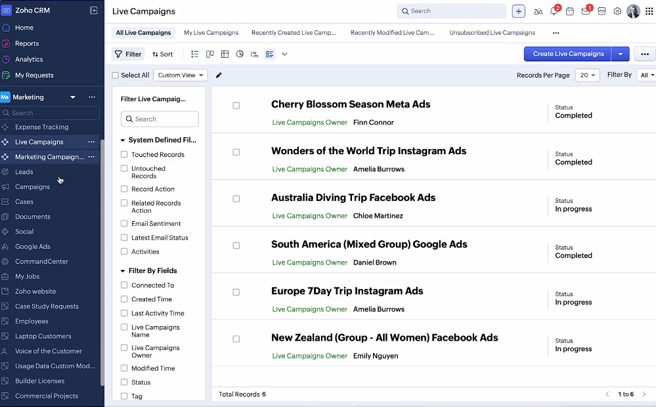The height and width of the screenshot is (407, 656).
Task: Click the sidebar module Search field
Action: 50,113
